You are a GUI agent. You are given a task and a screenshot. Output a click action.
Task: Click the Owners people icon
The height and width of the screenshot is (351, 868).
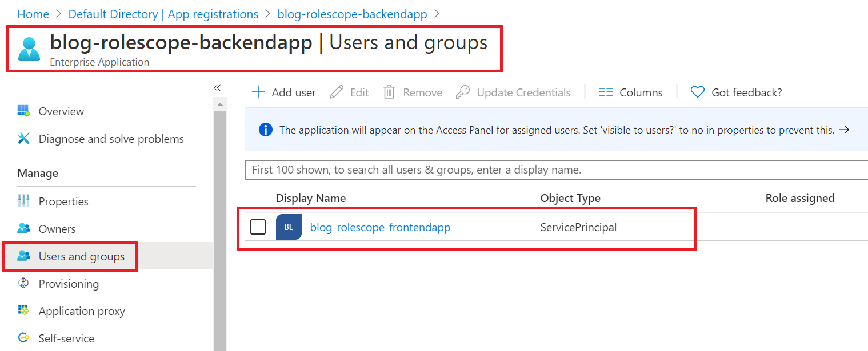click(23, 228)
